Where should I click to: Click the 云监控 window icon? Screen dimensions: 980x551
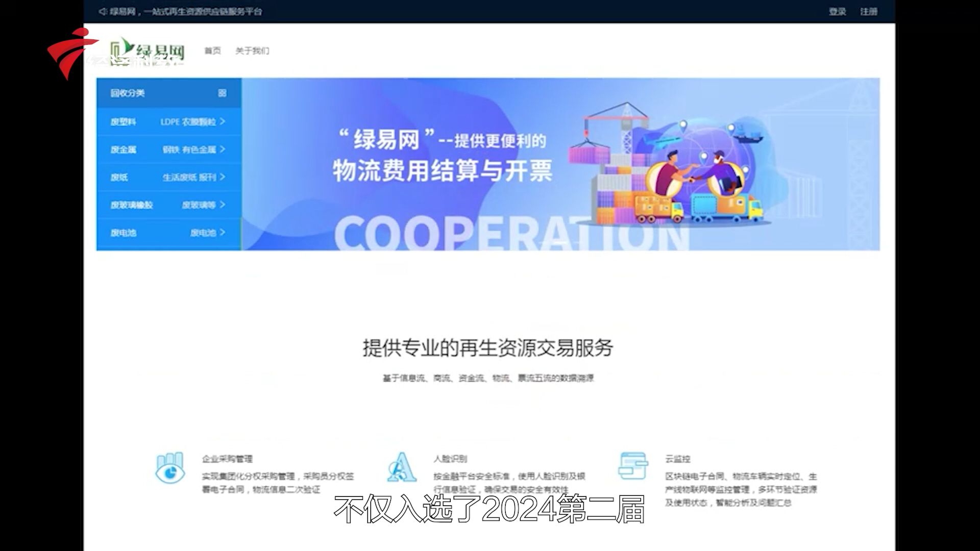pyautogui.click(x=632, y=466)
